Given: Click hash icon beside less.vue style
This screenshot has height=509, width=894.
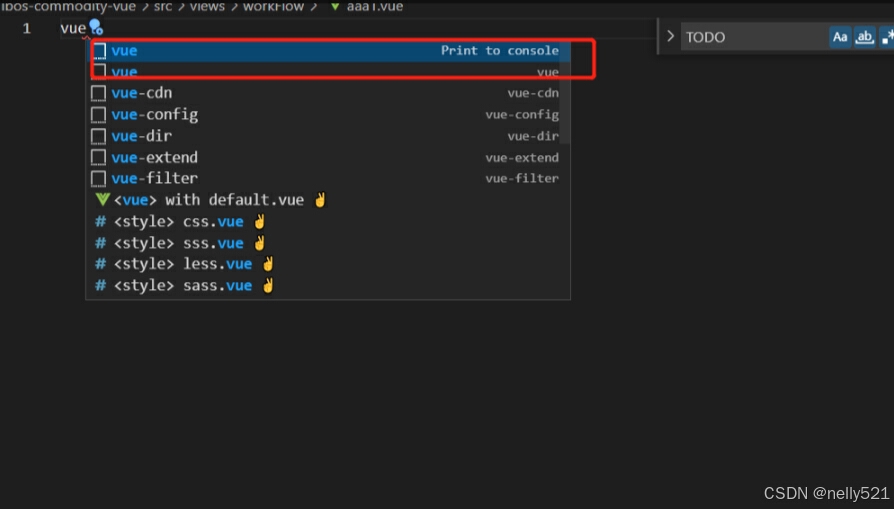Looking at the screenshot, I should coord(100,264).
